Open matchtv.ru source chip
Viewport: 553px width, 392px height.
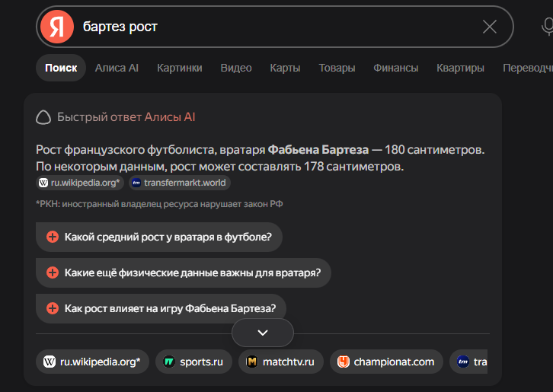(x=281, y=362)
